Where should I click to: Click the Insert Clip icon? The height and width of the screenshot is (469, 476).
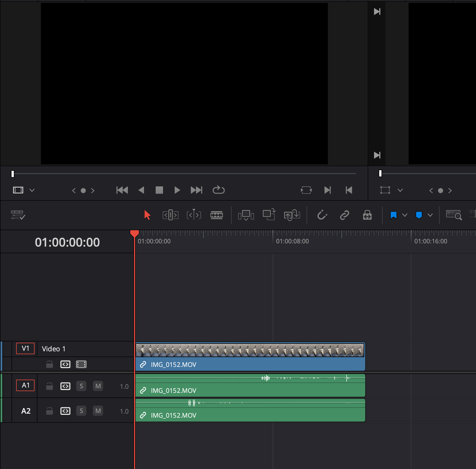(x=246, y=215)
